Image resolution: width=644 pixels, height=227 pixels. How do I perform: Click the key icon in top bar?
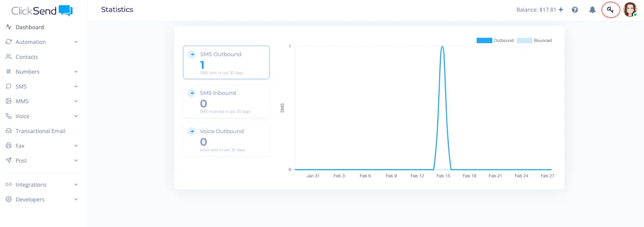point(611,10)
